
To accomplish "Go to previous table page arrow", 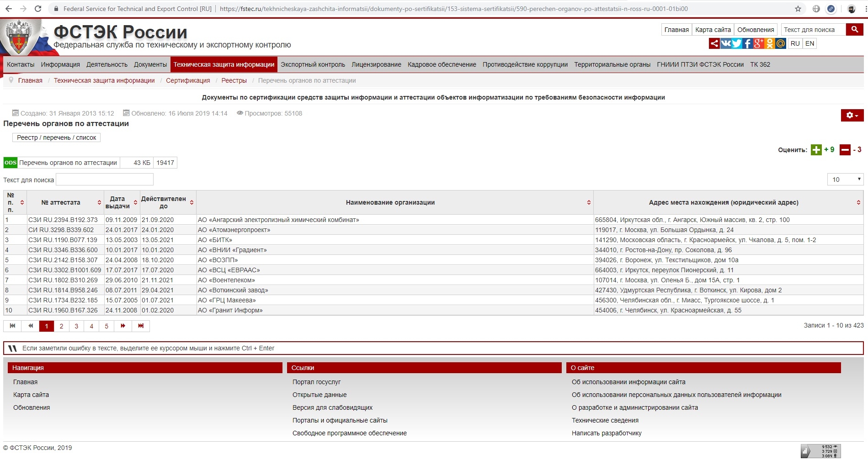I will coord(30,326).
